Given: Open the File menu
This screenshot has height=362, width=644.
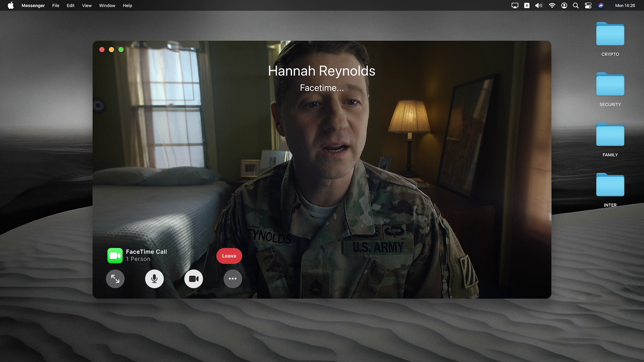Looking at the screenshot, I should [56, 6].
